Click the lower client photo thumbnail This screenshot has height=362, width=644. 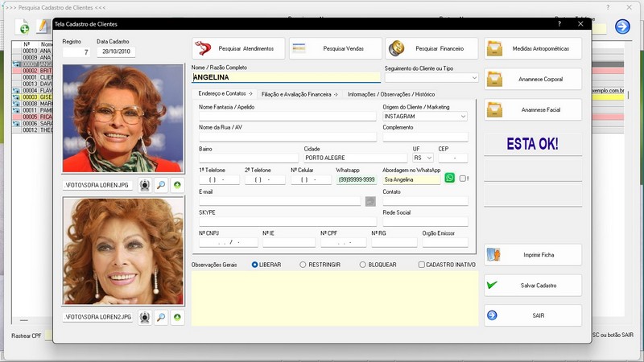click(x=123, y=251)
